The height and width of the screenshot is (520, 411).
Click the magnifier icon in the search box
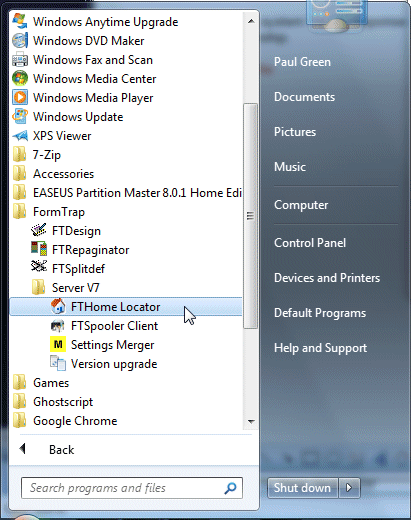(x=230, y=488)
